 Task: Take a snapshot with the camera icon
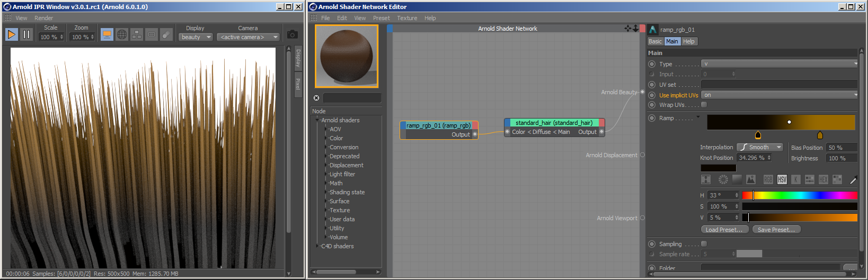292,34
